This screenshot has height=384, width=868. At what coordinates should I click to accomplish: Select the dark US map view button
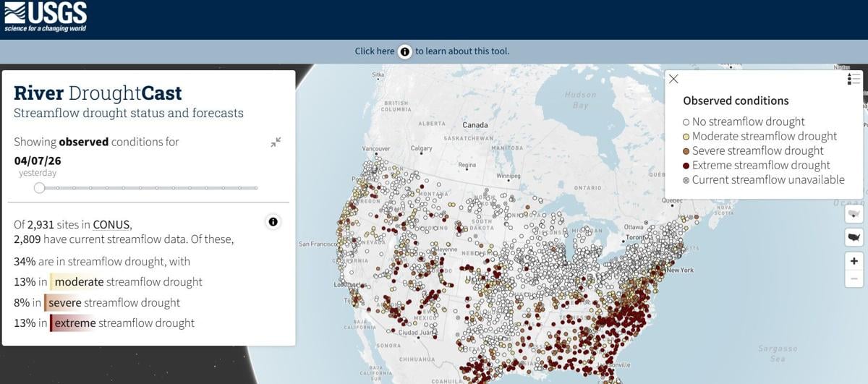pyautogui.click(x=854, y=236)
